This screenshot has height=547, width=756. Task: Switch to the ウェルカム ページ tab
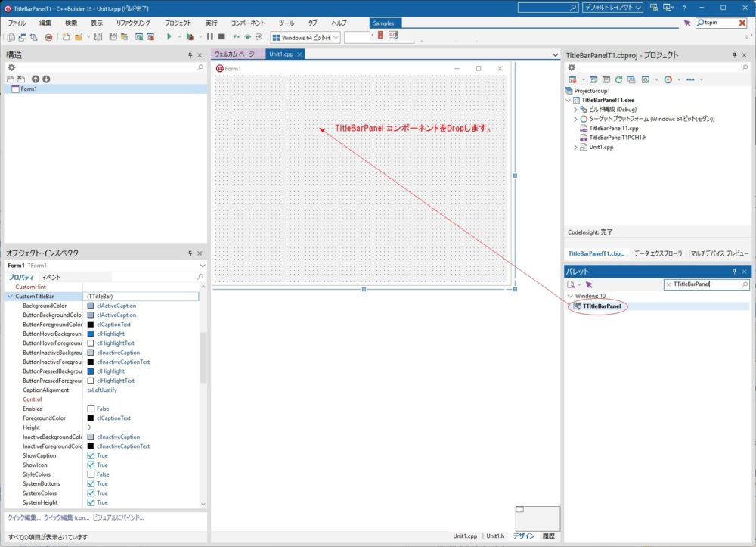pyautogui.click(x=234, y=54)
